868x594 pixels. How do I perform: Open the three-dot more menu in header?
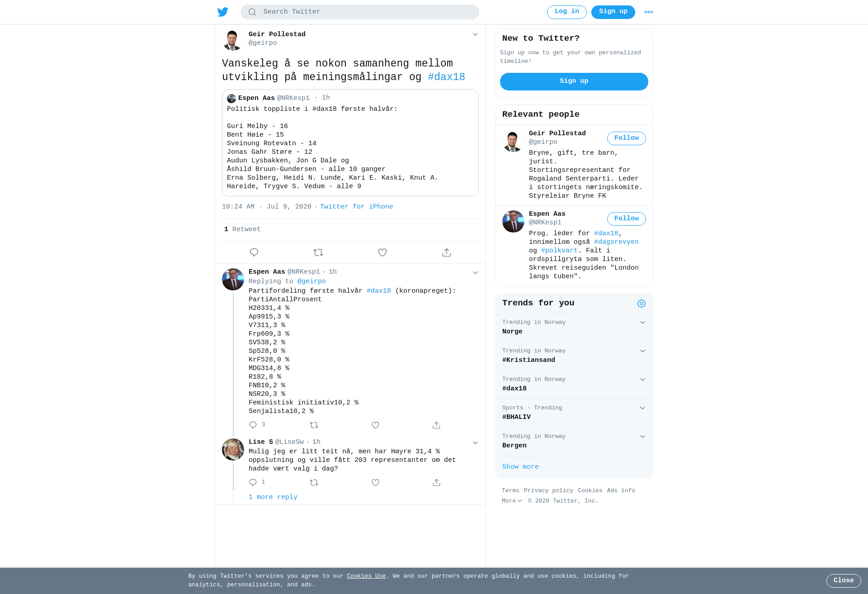pyautogui.click(x=649, y=12)
